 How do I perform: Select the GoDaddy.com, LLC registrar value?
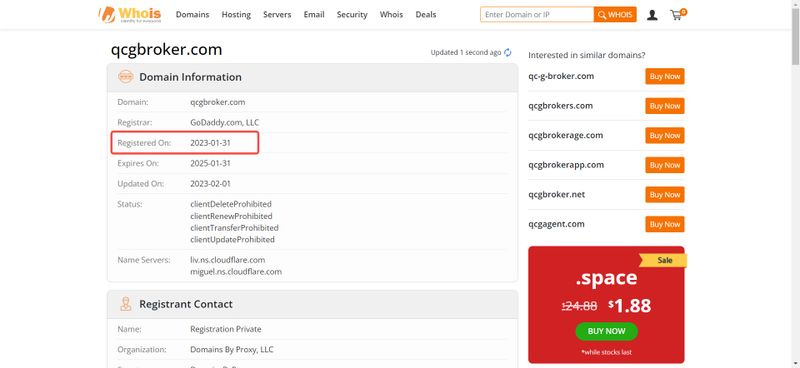[x=224, y=122]
